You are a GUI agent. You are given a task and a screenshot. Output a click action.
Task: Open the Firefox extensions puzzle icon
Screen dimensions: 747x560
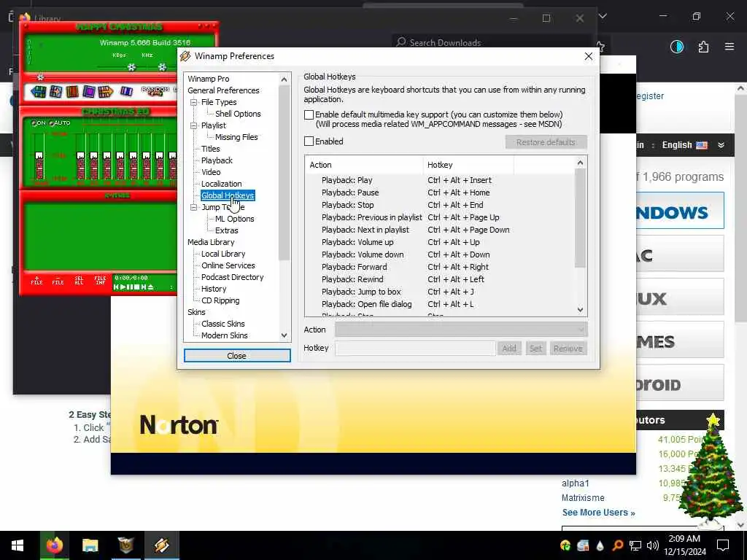coord(703,47)
